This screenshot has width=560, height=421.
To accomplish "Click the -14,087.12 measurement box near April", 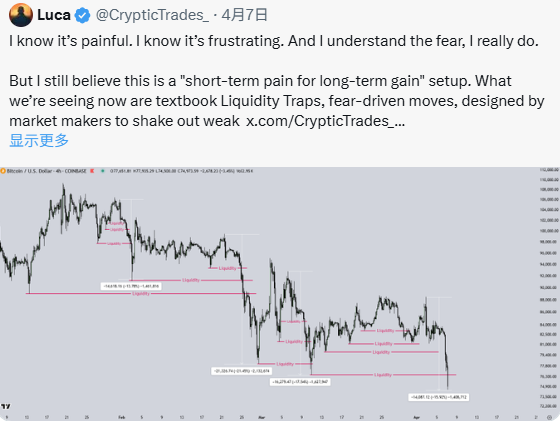I will tap(439, 397).
